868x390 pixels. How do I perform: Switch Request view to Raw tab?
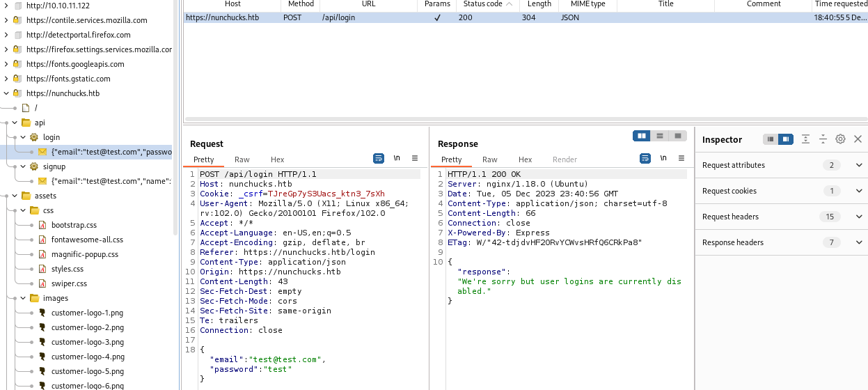[x=242, y=159]
